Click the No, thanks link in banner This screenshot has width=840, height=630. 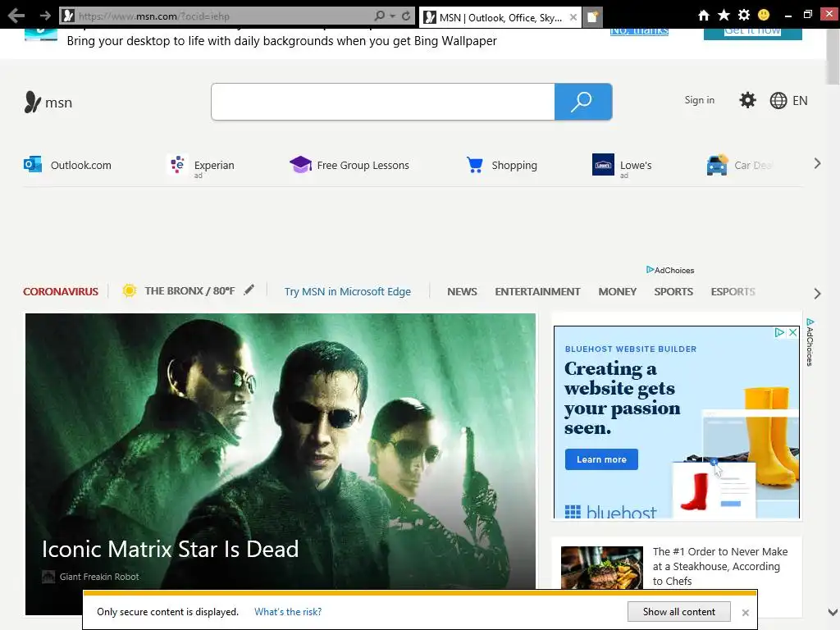[639, 31]
